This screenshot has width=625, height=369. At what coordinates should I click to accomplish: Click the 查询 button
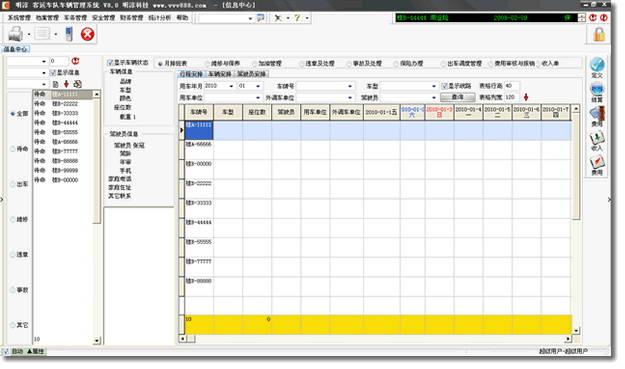tap(458, 97)
